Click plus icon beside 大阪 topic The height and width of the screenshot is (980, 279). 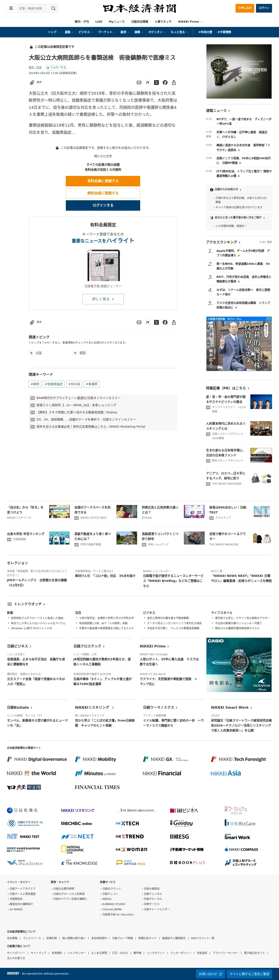click(x=31, y=353)
